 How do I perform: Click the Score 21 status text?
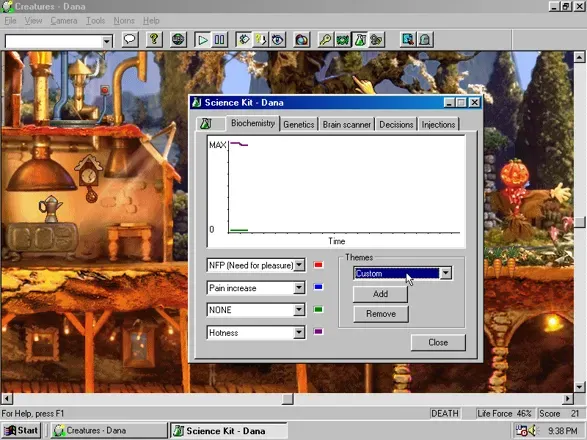pos(559,413)
